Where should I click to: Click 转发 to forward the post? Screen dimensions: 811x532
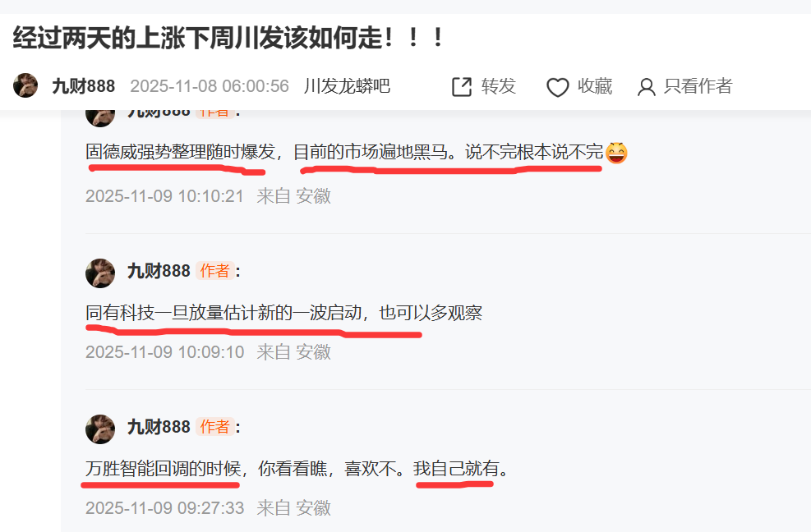[x=499, y=86]
